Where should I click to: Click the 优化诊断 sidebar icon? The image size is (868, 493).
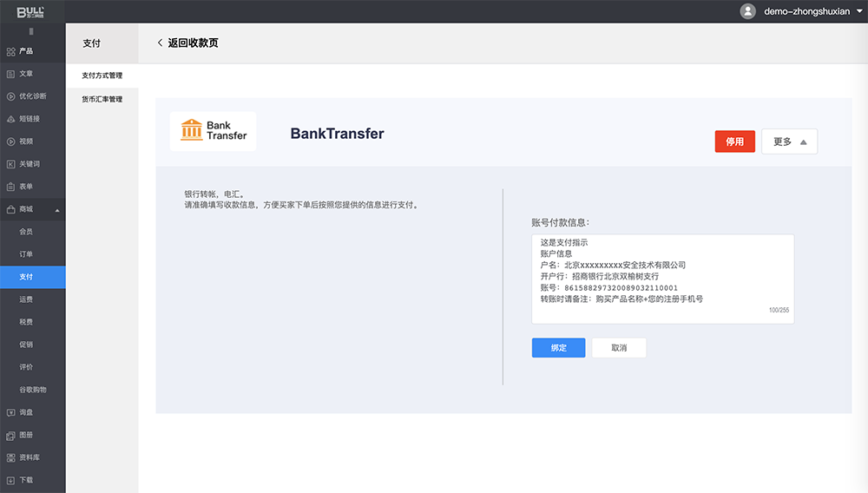coord(10,96)
